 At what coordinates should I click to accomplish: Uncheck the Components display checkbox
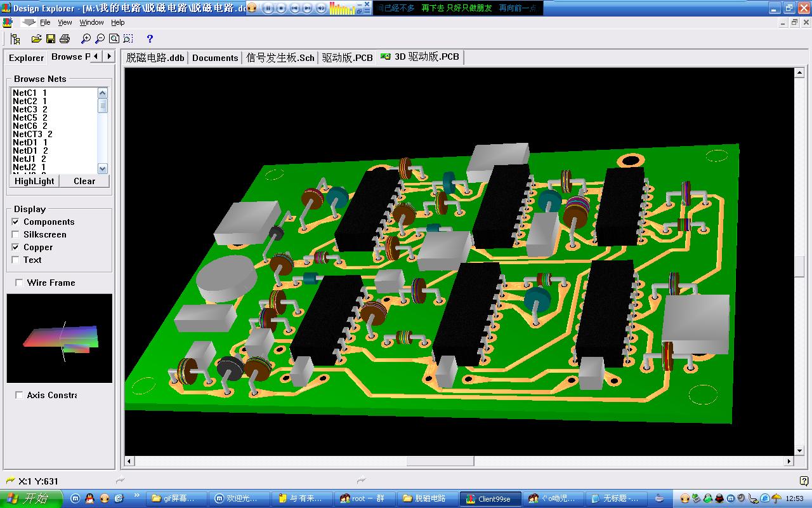click(x=16, y=222)
